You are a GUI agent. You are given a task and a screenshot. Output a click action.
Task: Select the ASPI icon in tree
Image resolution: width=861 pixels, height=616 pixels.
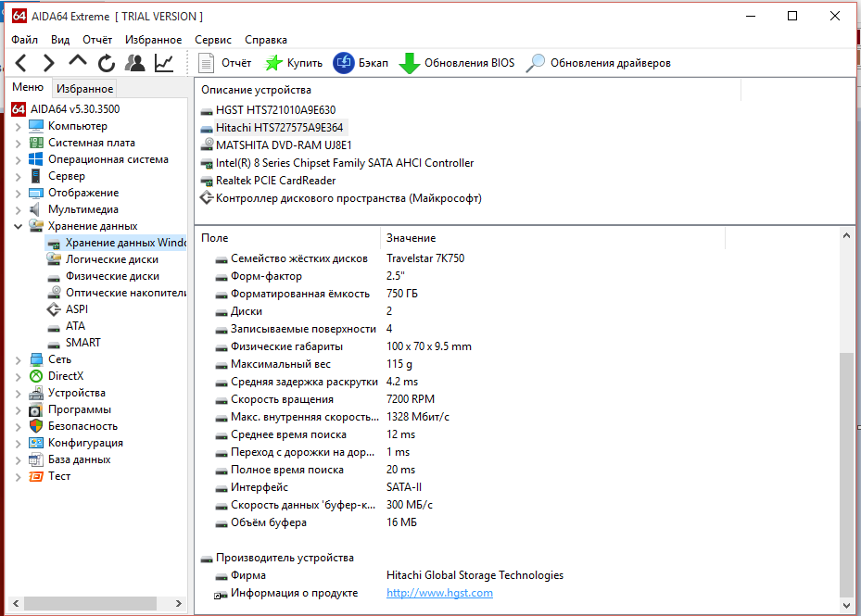(x=54, y=309)
